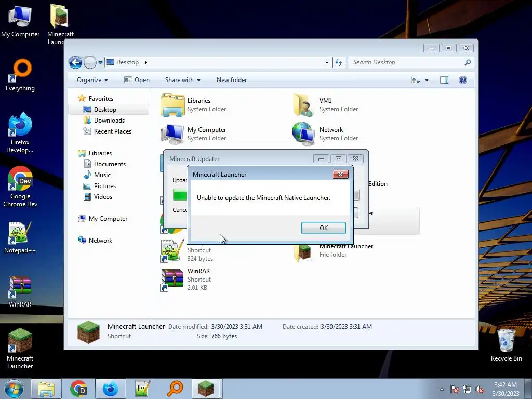Click the taskbar clock showing 3:42 AM
This screenshot has width=532, height=399.
(x=506, y=389)
